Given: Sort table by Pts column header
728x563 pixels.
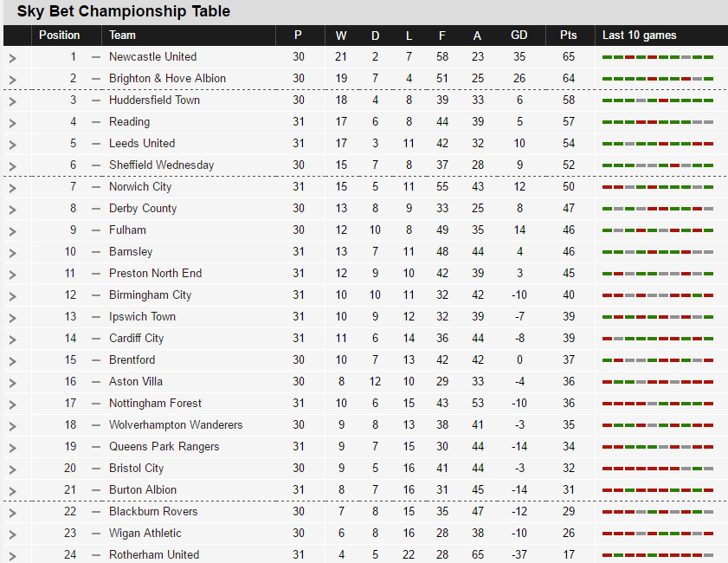Looking at the screenshot, I should [568, 36].
